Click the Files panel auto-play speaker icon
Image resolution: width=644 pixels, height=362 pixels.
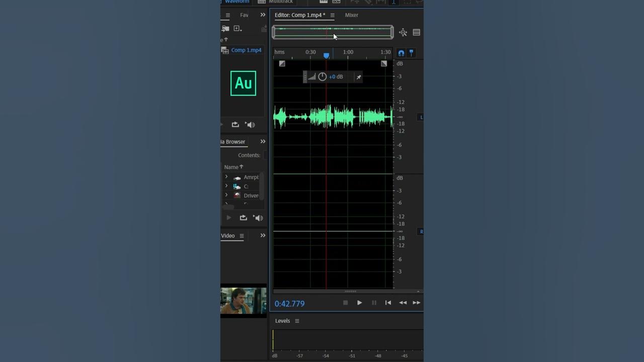click(250, 125)
